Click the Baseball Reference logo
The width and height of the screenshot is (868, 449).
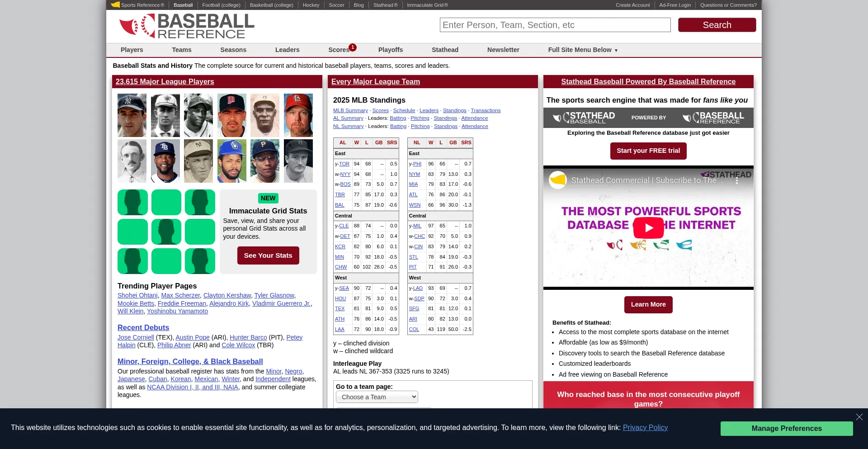pyautogui.click(x=186, y=26)
